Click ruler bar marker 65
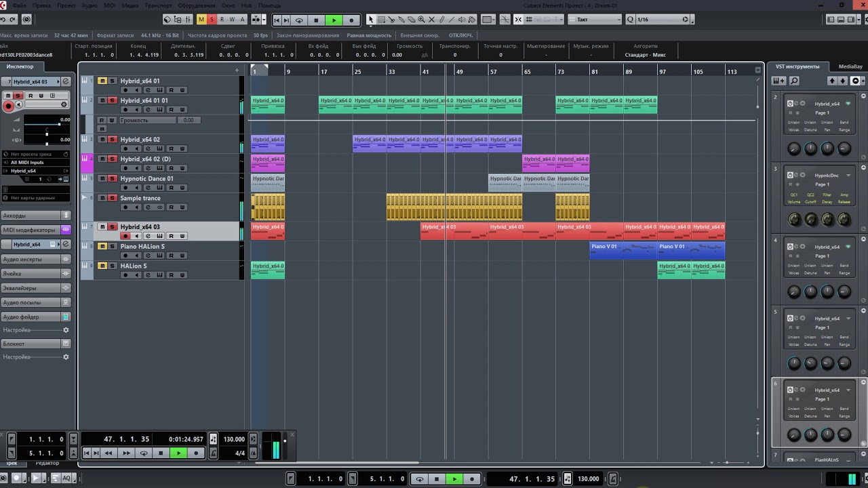Viewport: 868px width, 488px height. (527, 71)
